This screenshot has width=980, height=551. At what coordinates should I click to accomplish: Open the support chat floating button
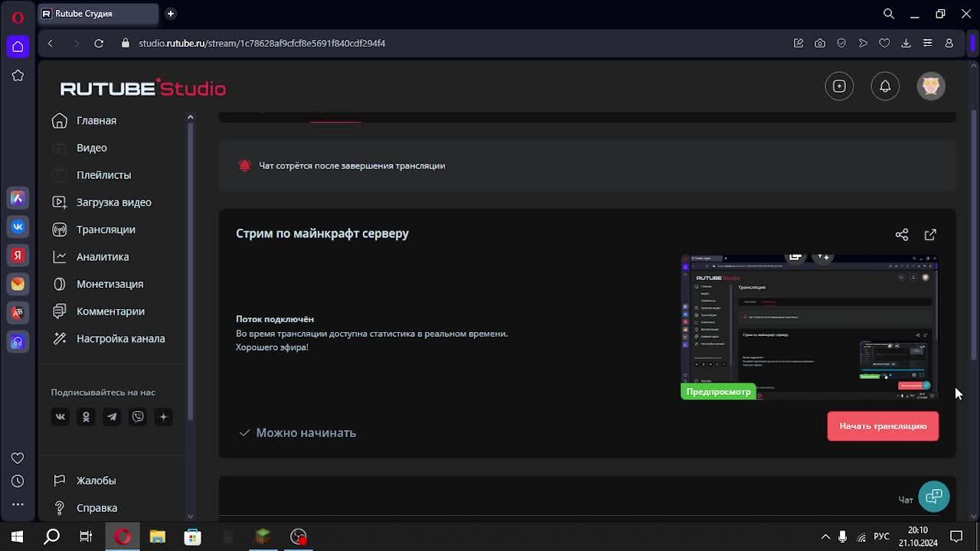934,496
